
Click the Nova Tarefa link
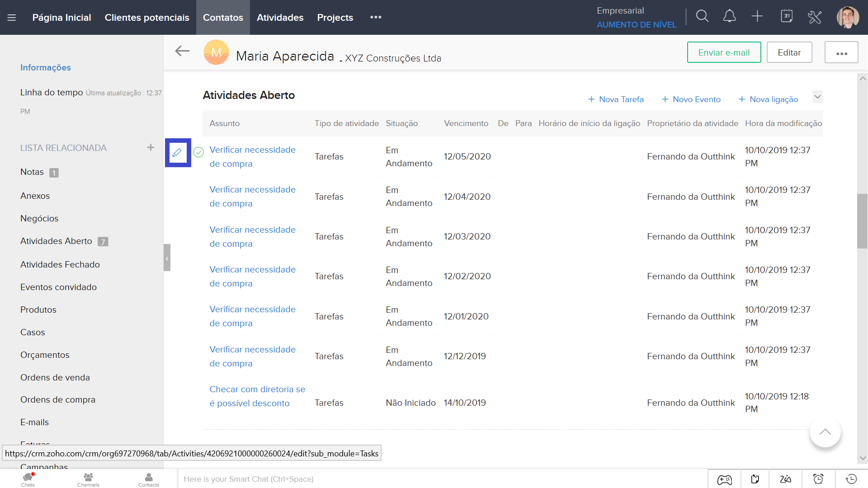point(616,99)
